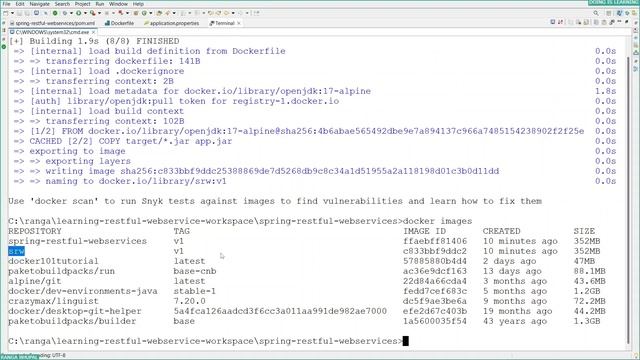This screenshot has height=360, width=640.
Task: Click the 'docker images' command text
Action: [438, 221]
